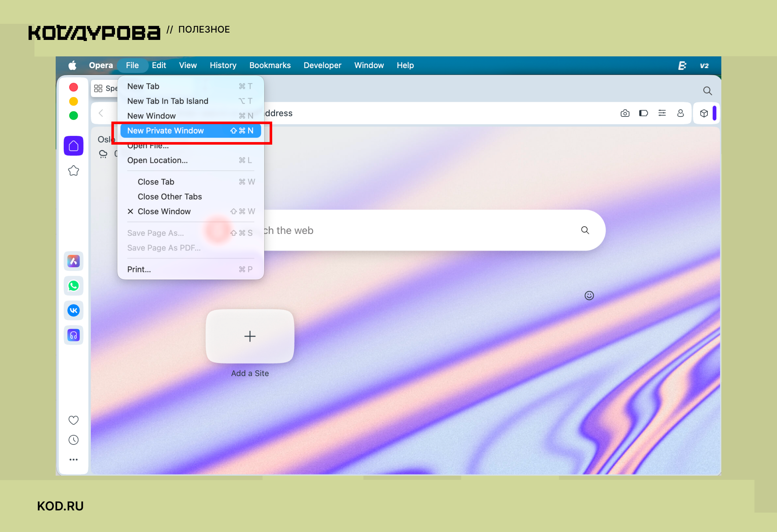777x532 pixels.
Task: Click the smiley feedback icon
Action: tap(589, 295)
